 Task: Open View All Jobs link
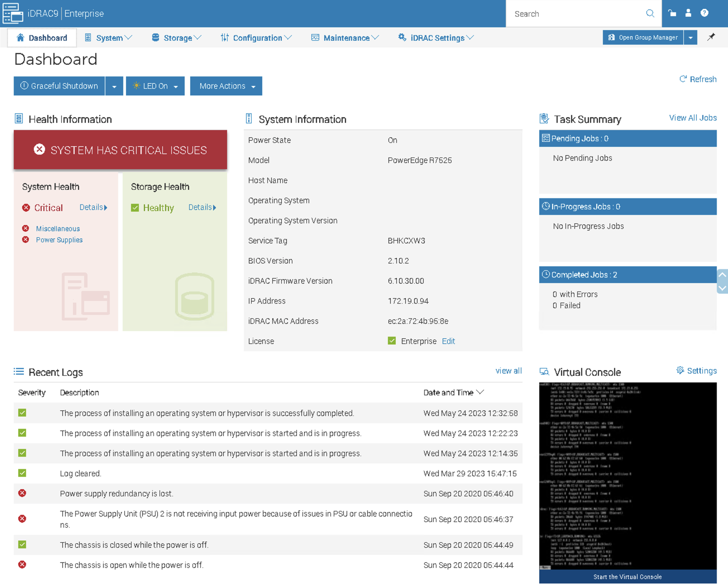pos(693,118)
